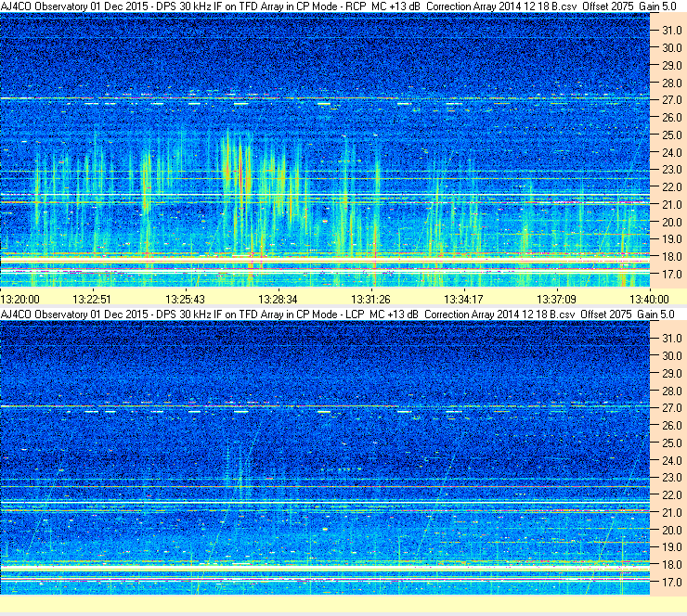Click the 22.0 frequency label on RCP plot
The image size is (687, 616).
pos(671,187)
